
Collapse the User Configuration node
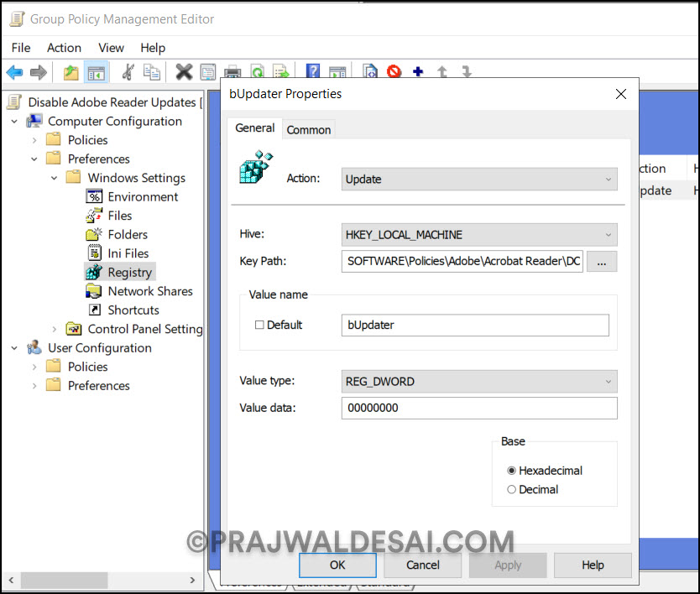(x=14, y=348)
